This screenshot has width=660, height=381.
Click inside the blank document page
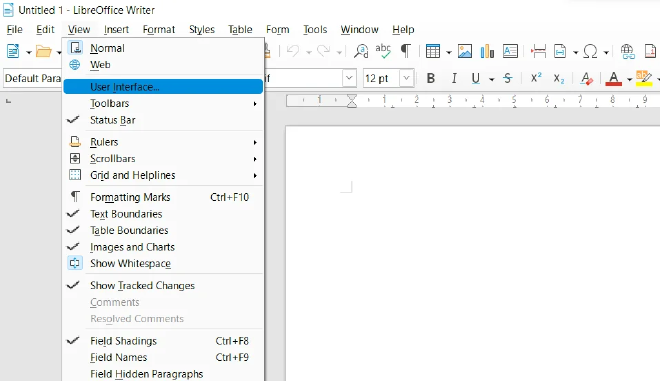pos(471,253)
